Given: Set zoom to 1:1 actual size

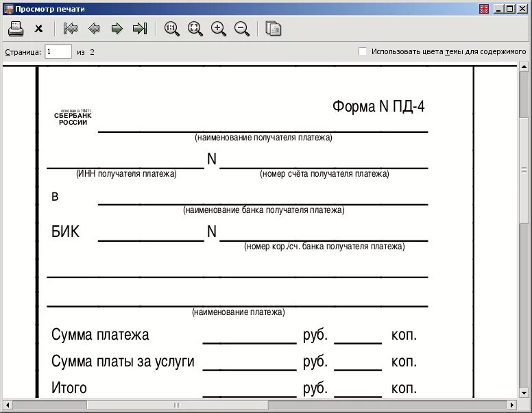Looking at the screenshot, I should (x=171, y=29).
